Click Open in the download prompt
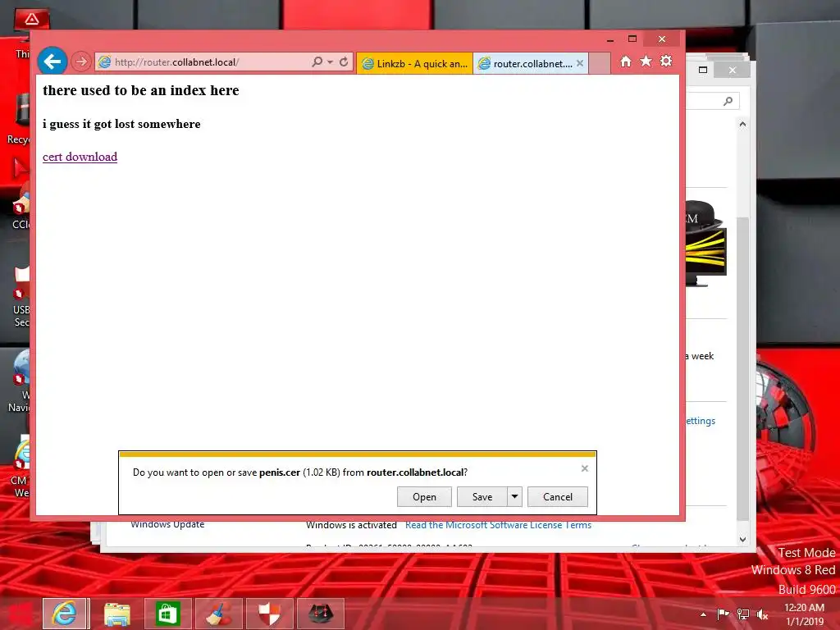Viewport: 840px width, 630px height. click(x=424, y=496)
